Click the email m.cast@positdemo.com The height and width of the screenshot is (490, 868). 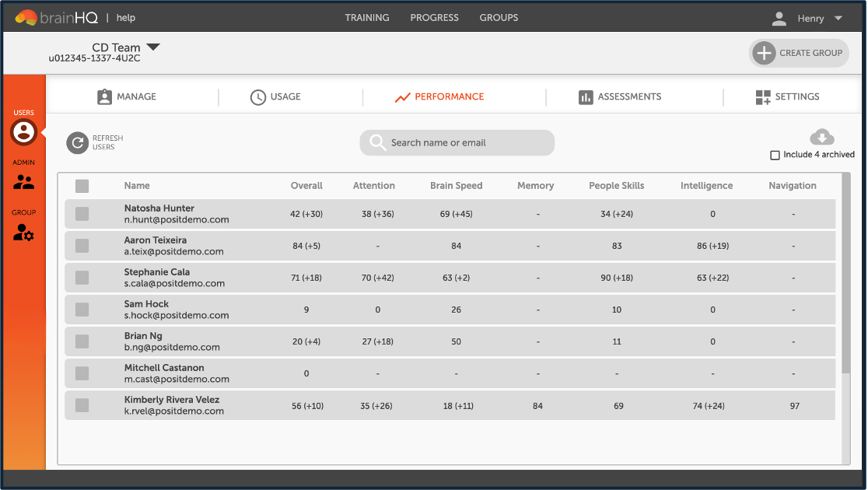point(177,380)
